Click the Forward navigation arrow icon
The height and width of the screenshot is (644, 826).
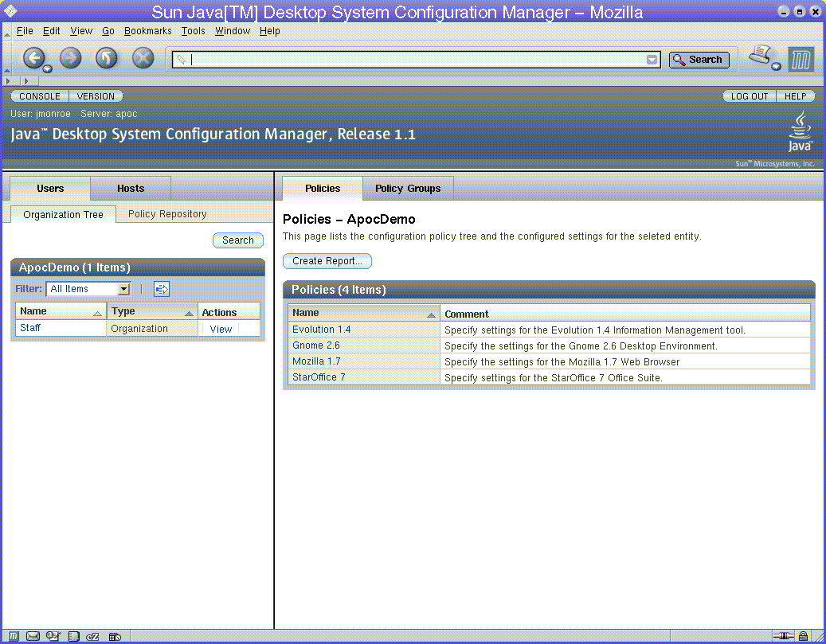[71, 58]
